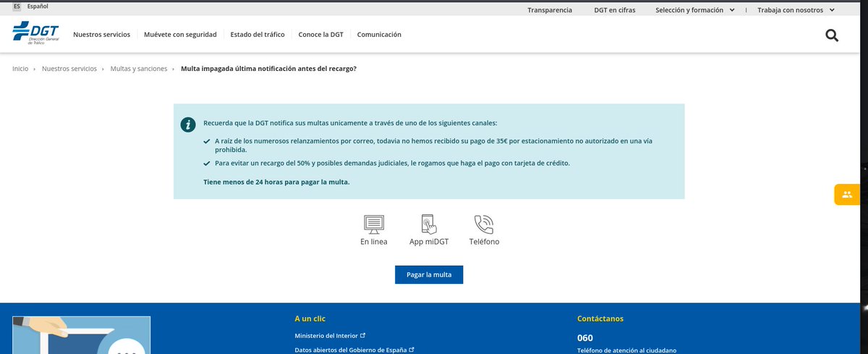This screenshot has width=868, height=354.
Task: Click the 060 phone number
Action: (585, 338)
